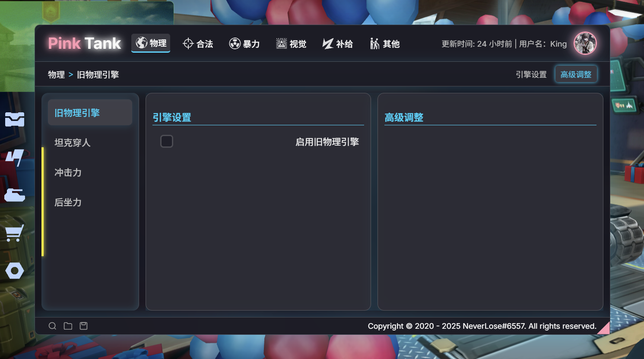
Task: Click the save icon in the bottom bar
Action: coord(83,326)
